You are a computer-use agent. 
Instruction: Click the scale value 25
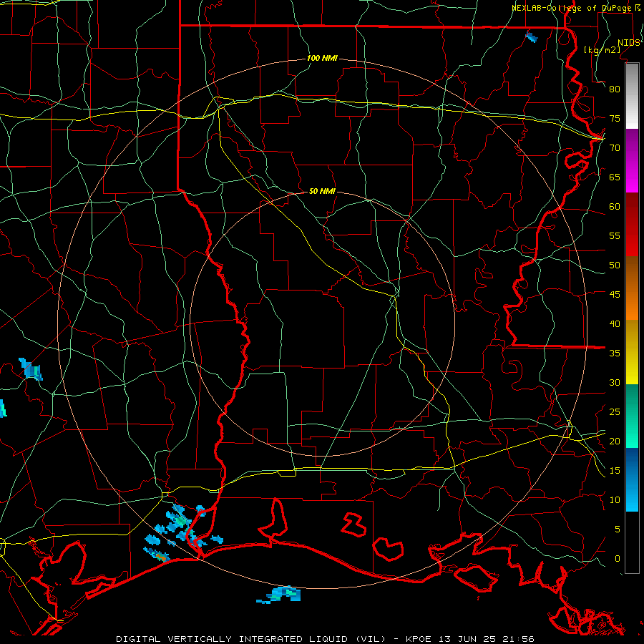(x=615, y=412)
